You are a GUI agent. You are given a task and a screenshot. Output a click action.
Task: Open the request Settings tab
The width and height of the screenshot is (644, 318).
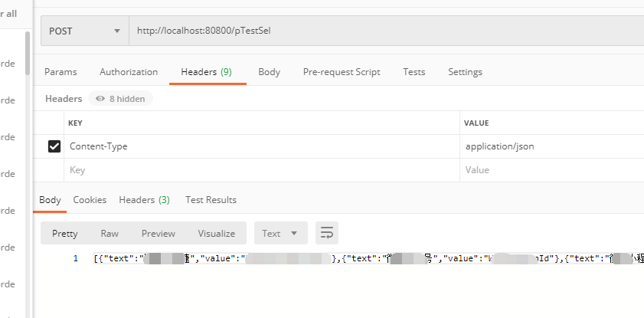click(465, 72)
